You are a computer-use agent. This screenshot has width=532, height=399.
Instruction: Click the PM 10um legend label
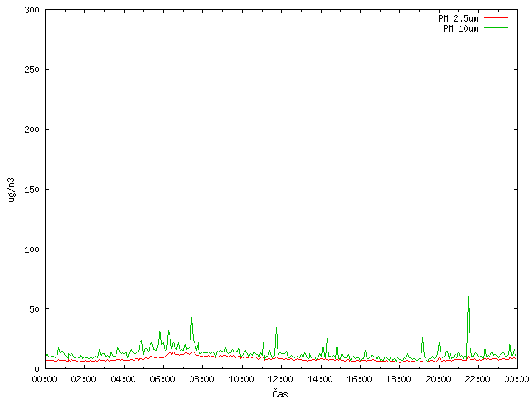461,28
